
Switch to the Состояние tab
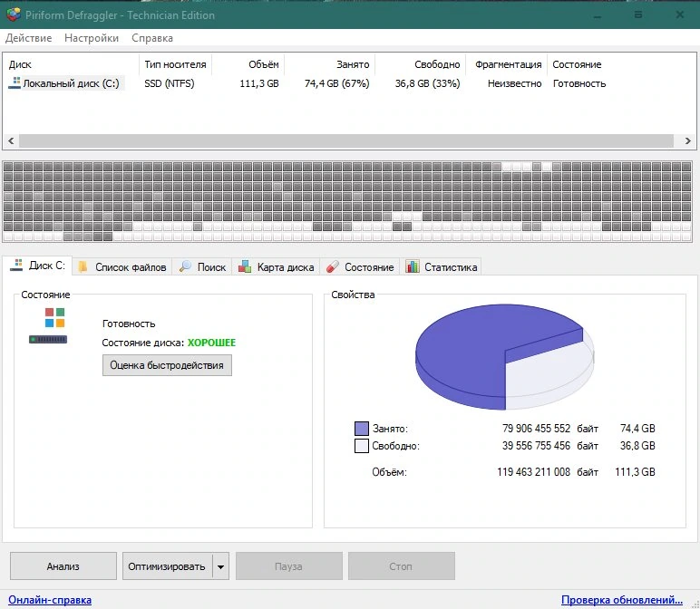pyautogui.click(x=360, y=266)
